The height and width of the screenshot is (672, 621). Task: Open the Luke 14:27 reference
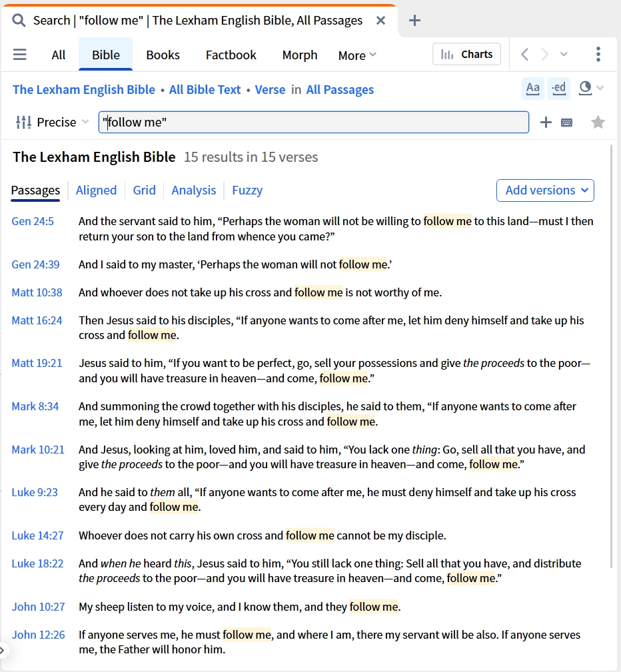(37, 535)
